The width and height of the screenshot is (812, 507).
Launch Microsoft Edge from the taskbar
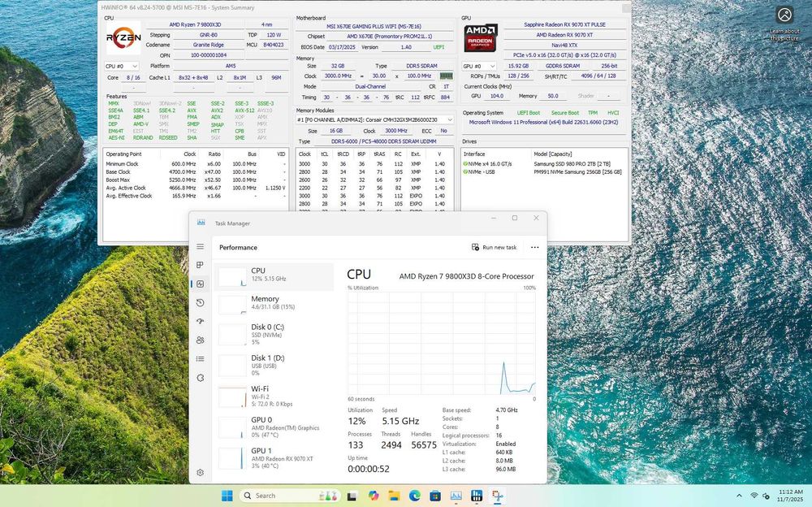click(414, 496)
